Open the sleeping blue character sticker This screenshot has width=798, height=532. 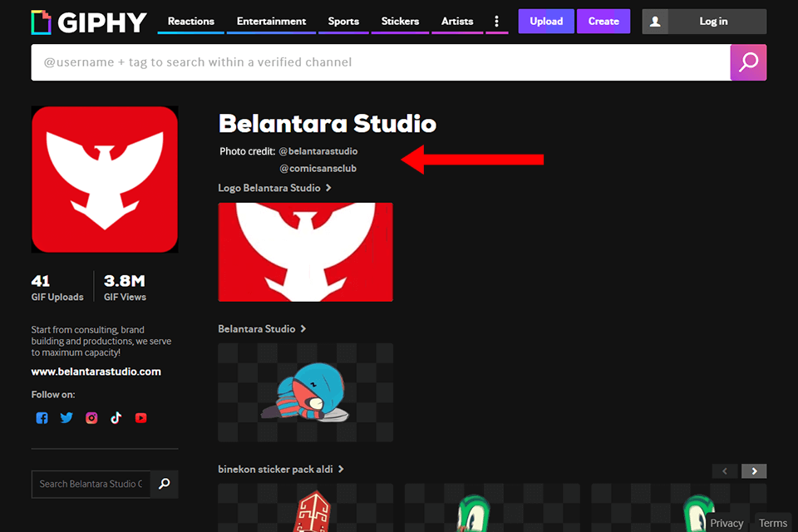305,392
